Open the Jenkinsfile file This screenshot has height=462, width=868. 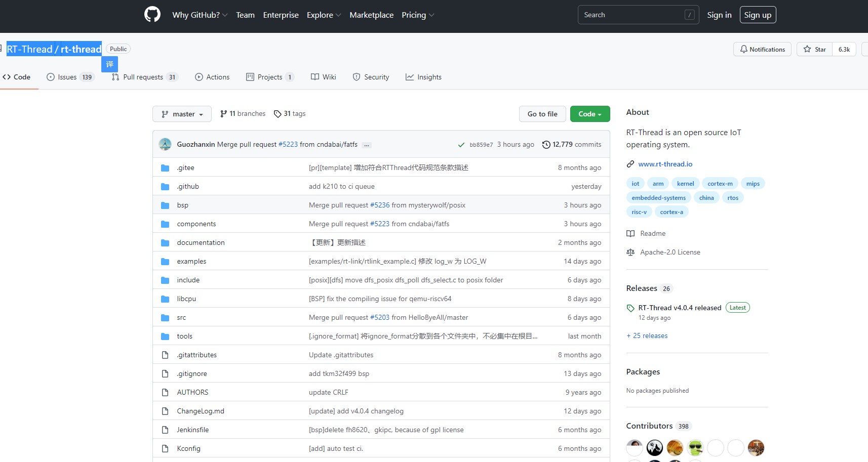(192, 430)
